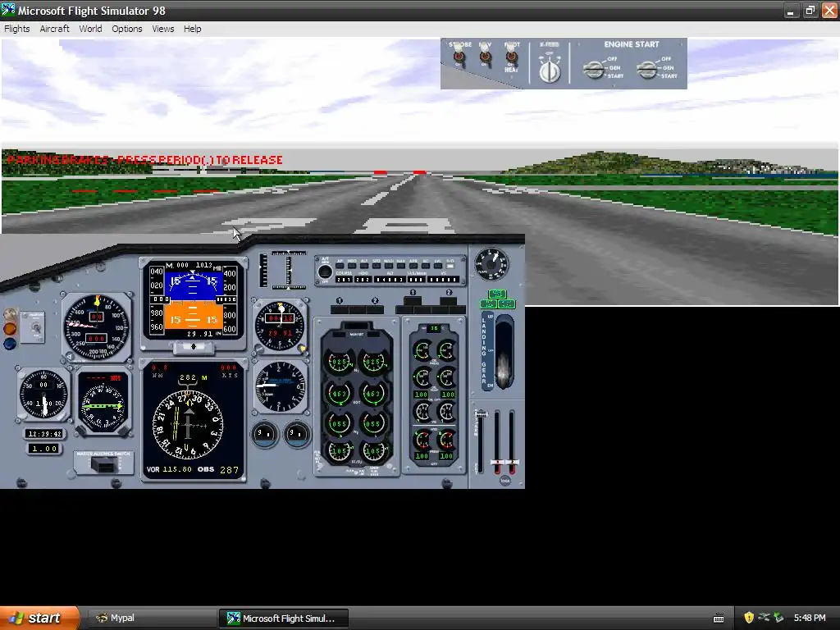Screen dimensions: 840x630
Task: Toggle the small switch beside marker lights
Action: [x=36, y=326]
